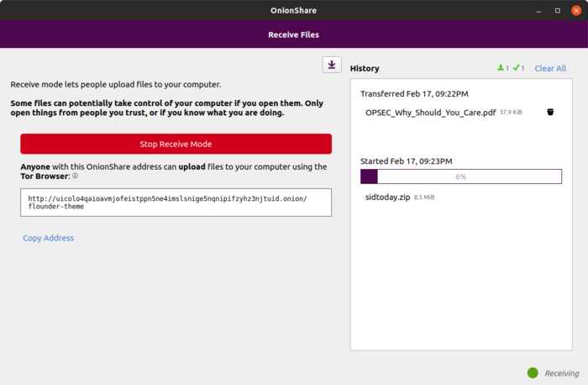Screen dimensions: 588x385
Task: Click 'Started Feb 17, 09:23PM' label
Action: click(x=406, y=161)
